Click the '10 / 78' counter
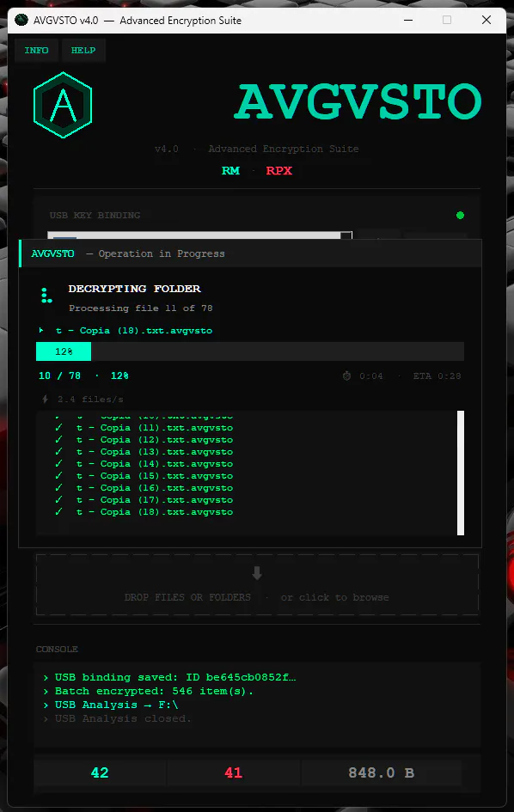The height and width of the screenshot is (812, 514). point(59,375)
